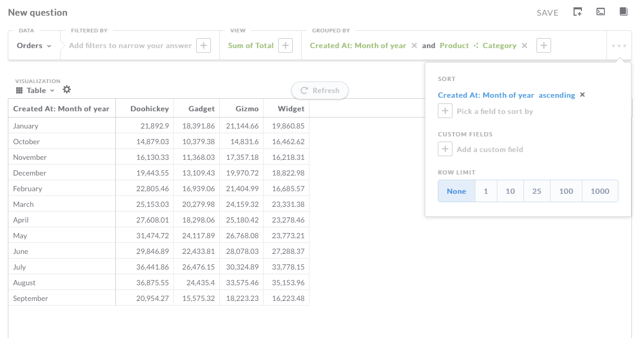644x338 pixels.
Task: Set row limit to None
Action: 456,191
